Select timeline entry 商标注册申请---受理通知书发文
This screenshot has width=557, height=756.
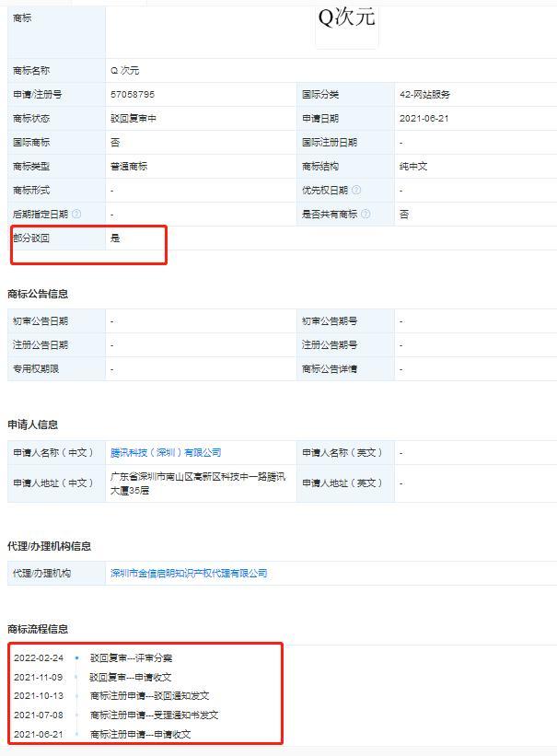[x=155, y=715]
